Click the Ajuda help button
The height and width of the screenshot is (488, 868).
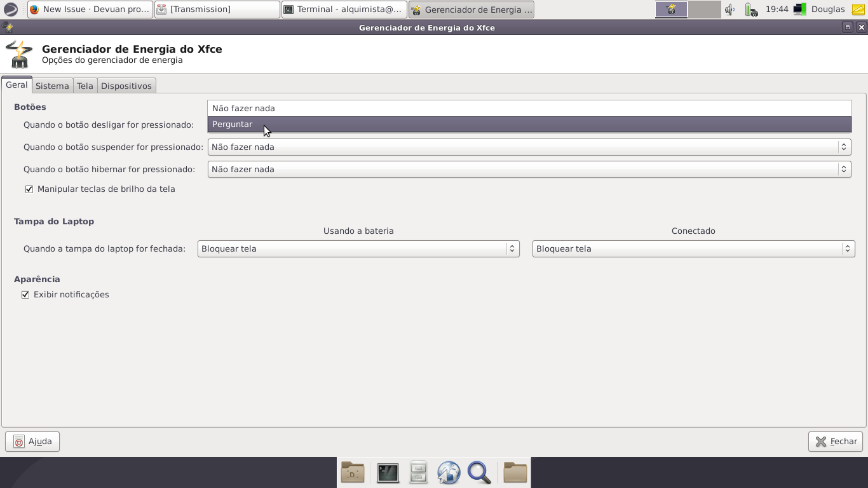[x=32, y=442]
